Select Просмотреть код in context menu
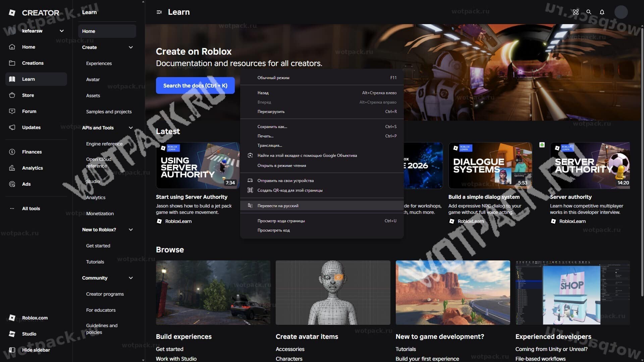Screen dimensions: 644x362 (x=322, y=230)
